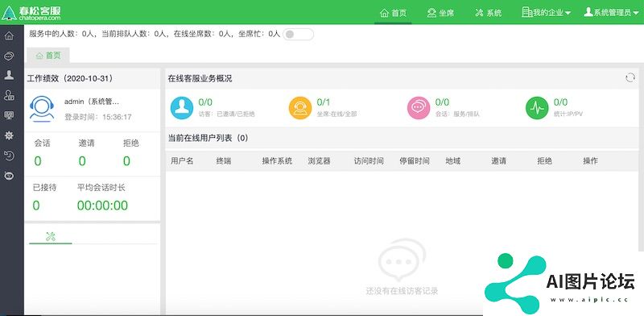Expand the 系统管理员 user dropdown
644x316 pixels.
tap(611, 13)
